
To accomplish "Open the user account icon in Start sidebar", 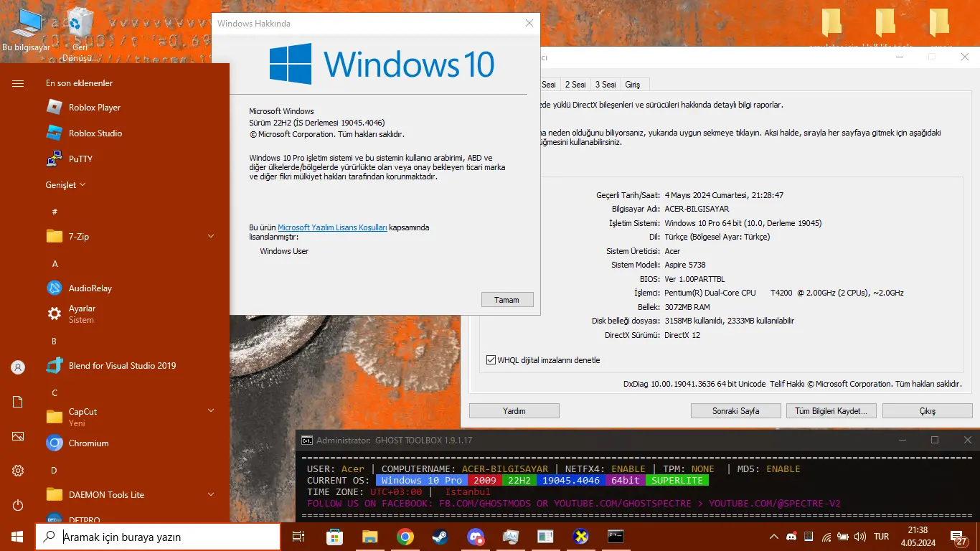I will click(18, 367).
